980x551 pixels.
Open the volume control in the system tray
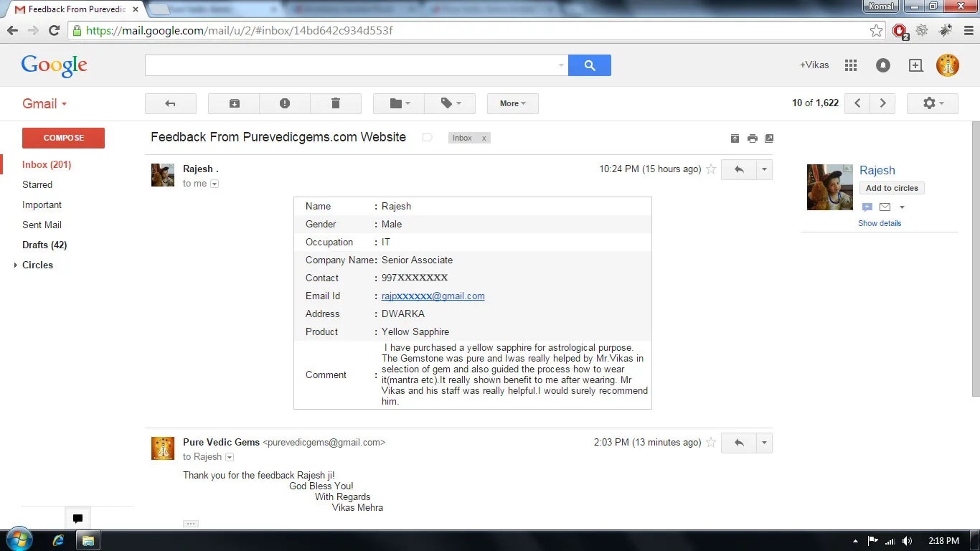pyautogui.click(x=907, y=541)
